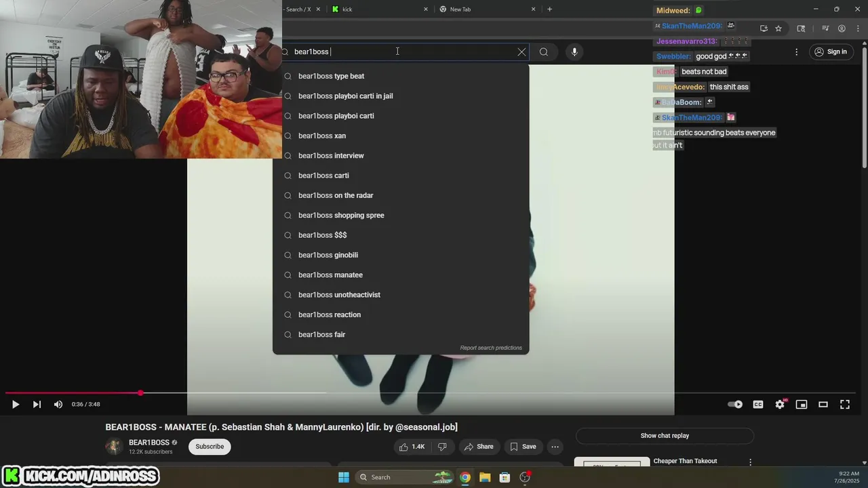
Task: Open a new browser tab with plus
Action: pyautogui.click(x=549, y=9)
